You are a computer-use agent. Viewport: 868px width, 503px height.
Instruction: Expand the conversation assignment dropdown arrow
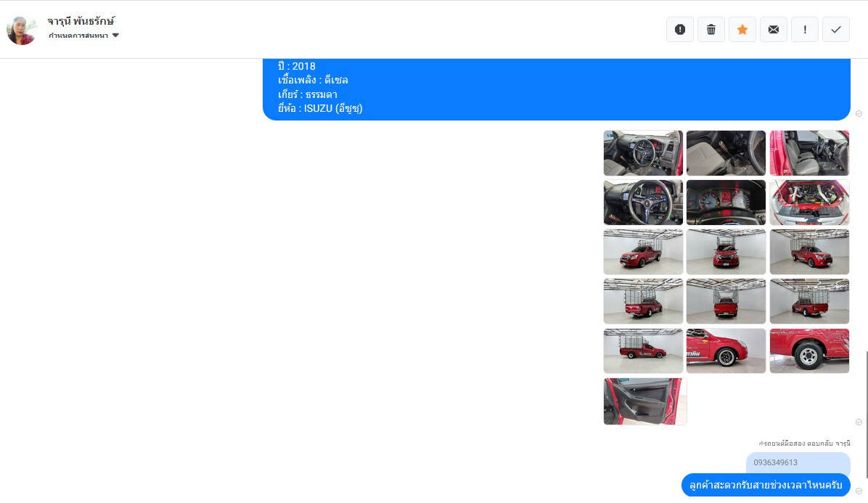click(115, 35)
